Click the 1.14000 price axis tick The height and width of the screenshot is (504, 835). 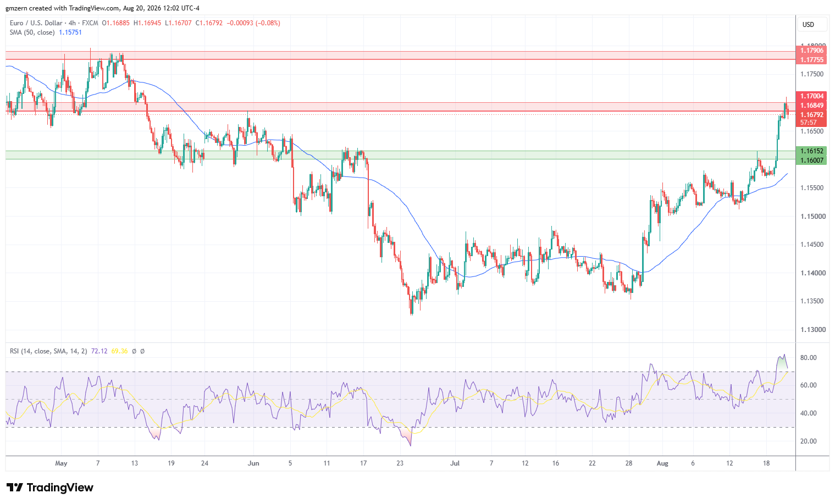point(812,273)
